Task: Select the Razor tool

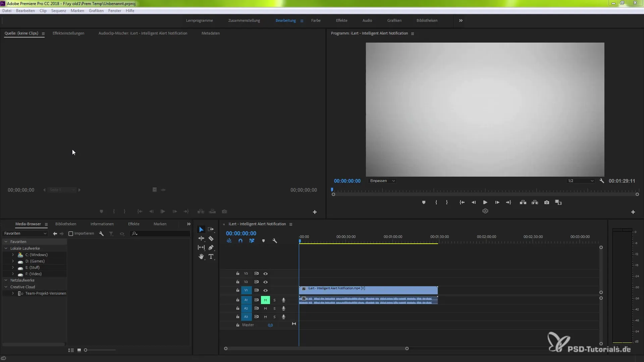Action: [x=211, y=239]
